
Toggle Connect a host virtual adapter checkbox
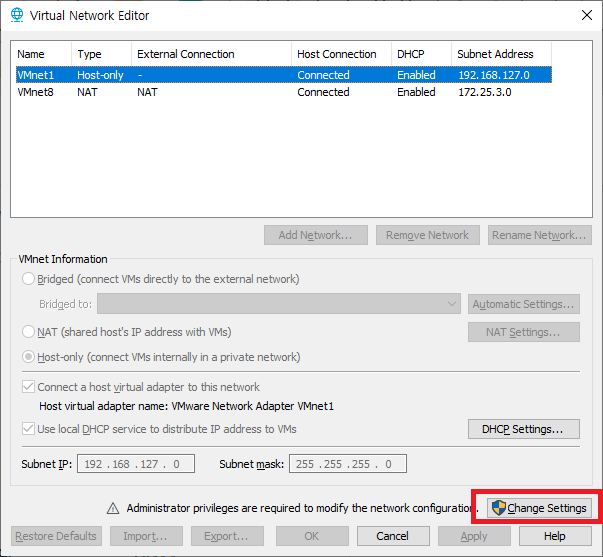pos(28,387)
